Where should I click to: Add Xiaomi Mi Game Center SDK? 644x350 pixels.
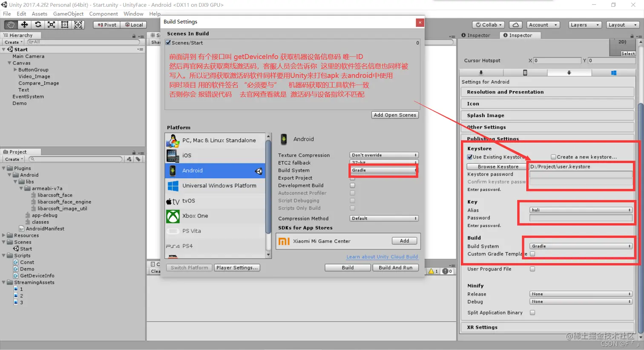404,241
